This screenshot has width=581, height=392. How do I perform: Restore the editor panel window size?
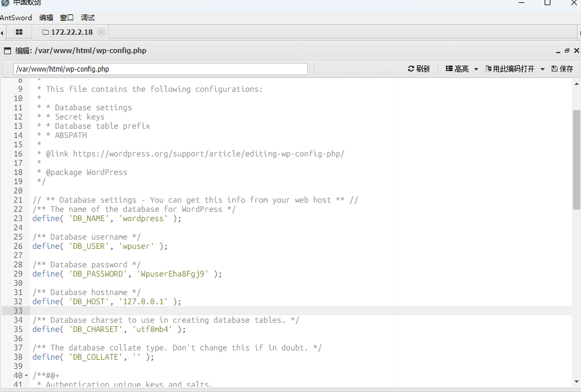[567, 51]
